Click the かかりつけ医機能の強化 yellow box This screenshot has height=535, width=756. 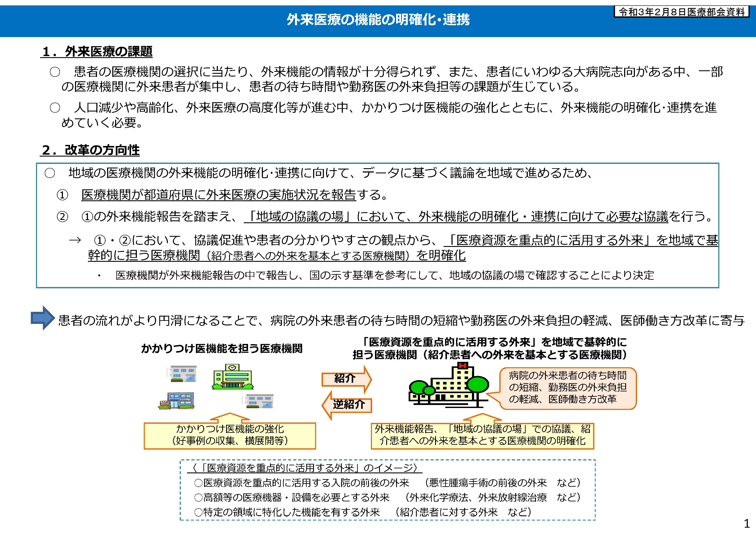click(230, 436)
